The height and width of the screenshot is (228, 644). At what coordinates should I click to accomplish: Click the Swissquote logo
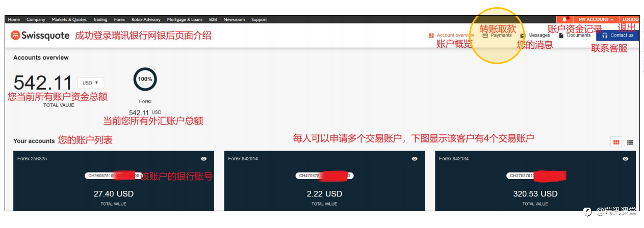(40, 35)
